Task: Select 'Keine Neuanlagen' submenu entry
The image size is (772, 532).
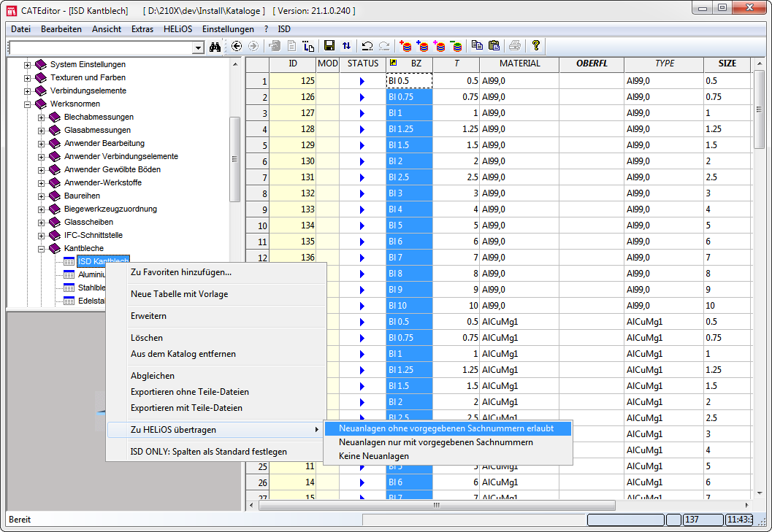Action: click(374, 456)
